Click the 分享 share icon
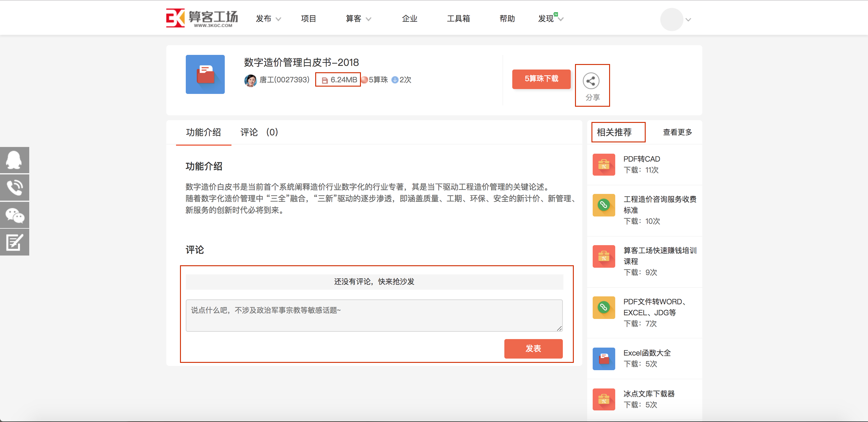Screen dimensions: 868x422 pyautogui.click(x=592, y=80)
